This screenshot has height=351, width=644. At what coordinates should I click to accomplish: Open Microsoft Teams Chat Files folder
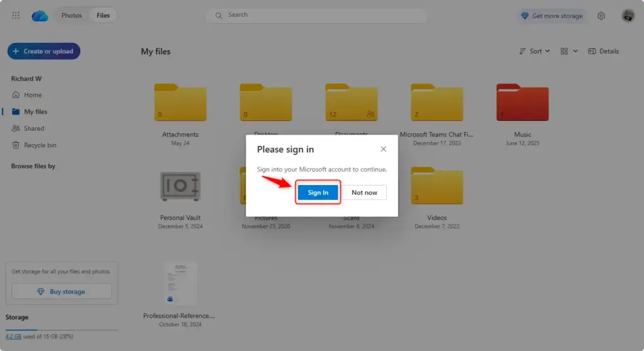[x=436, y=103]
